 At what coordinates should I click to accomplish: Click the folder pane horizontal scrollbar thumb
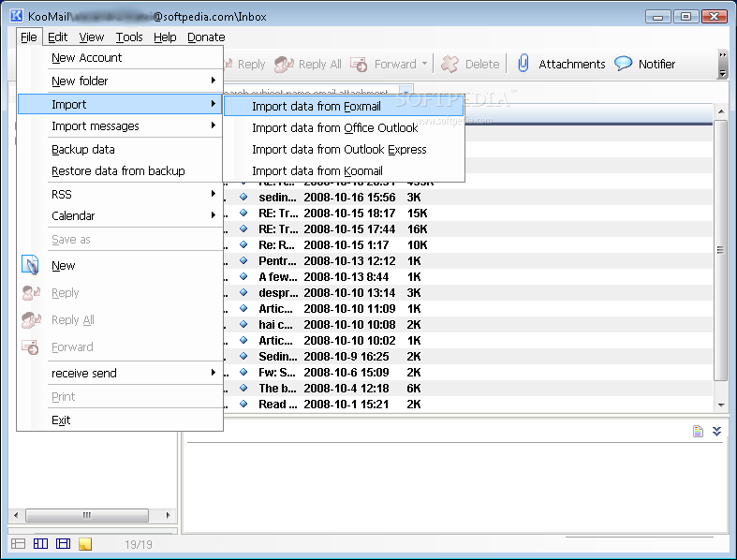pyautogui.click(x=87, y=515)
